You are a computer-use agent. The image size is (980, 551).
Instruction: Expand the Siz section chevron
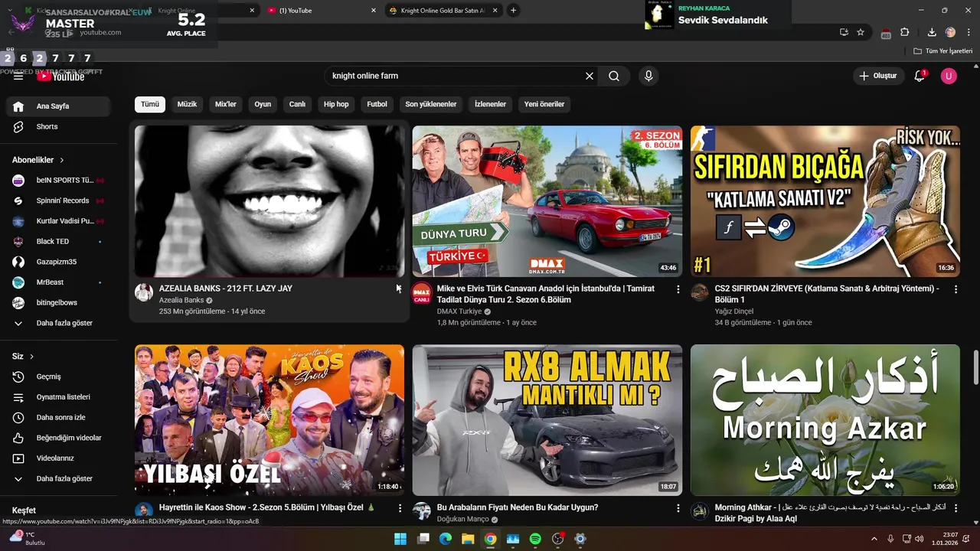click(32, 357)
